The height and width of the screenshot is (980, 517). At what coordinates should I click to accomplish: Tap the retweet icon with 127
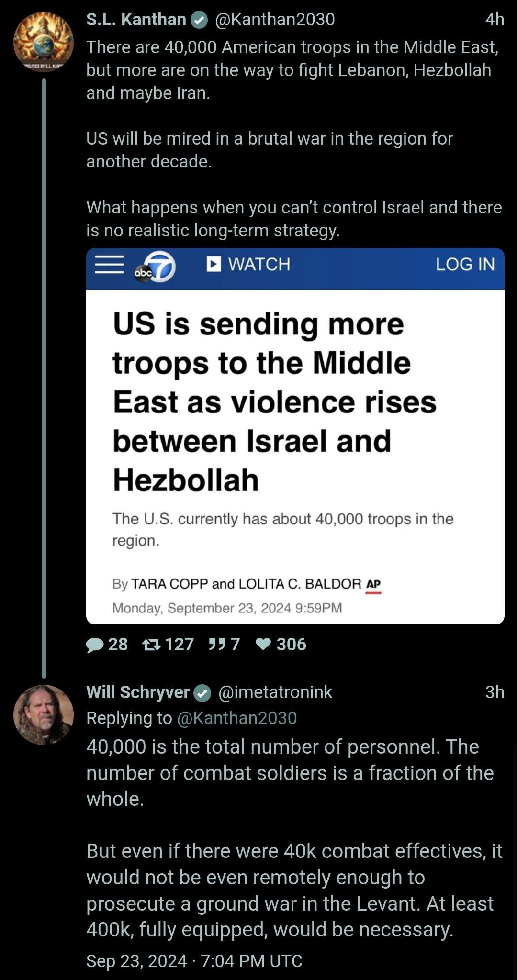152,645
